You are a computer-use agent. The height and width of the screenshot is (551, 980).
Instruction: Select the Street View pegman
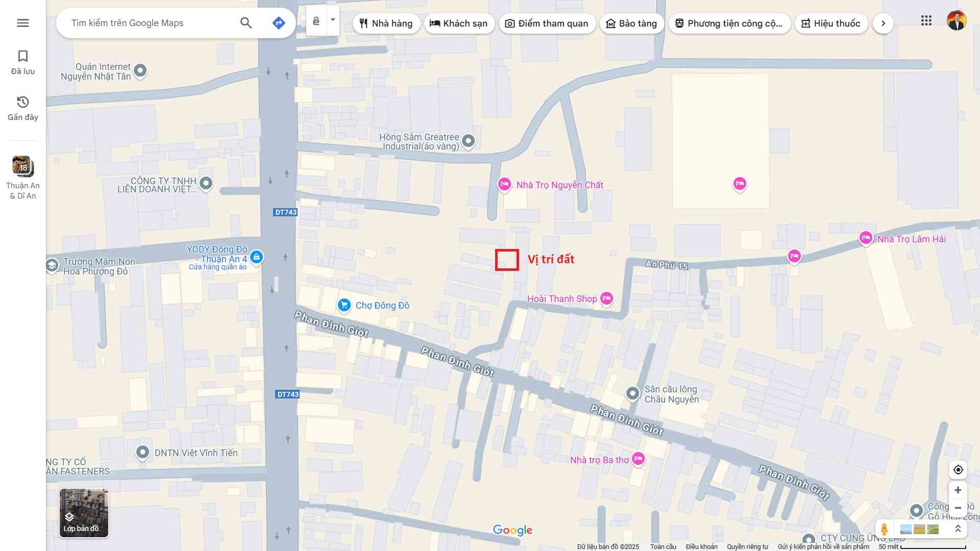coord(884,529)
